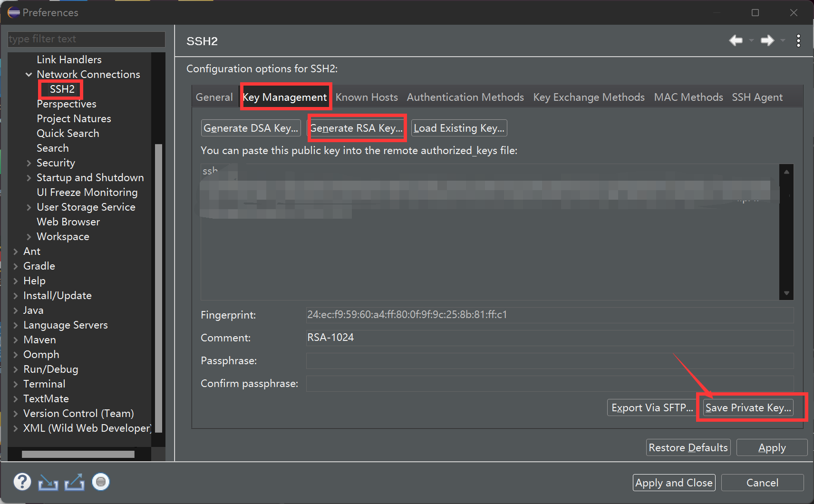Viewport: 814px width, 504px height.
Task: Click the type filter text box
Action: (x=87, y=39)
